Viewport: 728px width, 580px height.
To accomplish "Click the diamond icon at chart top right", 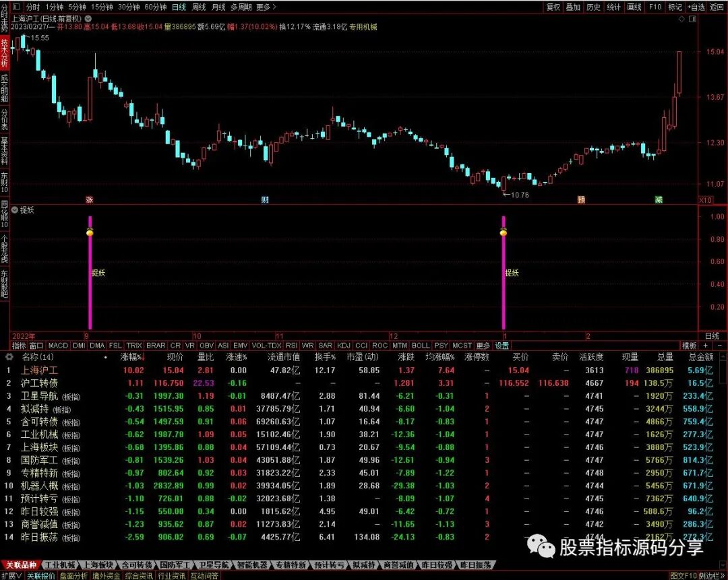I will click(x=681, y=19).
